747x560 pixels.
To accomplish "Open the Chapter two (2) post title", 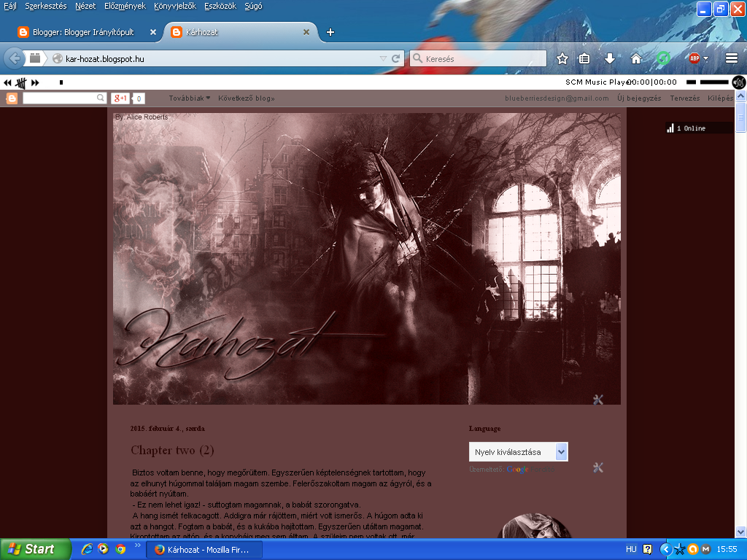I will (172, 450).
